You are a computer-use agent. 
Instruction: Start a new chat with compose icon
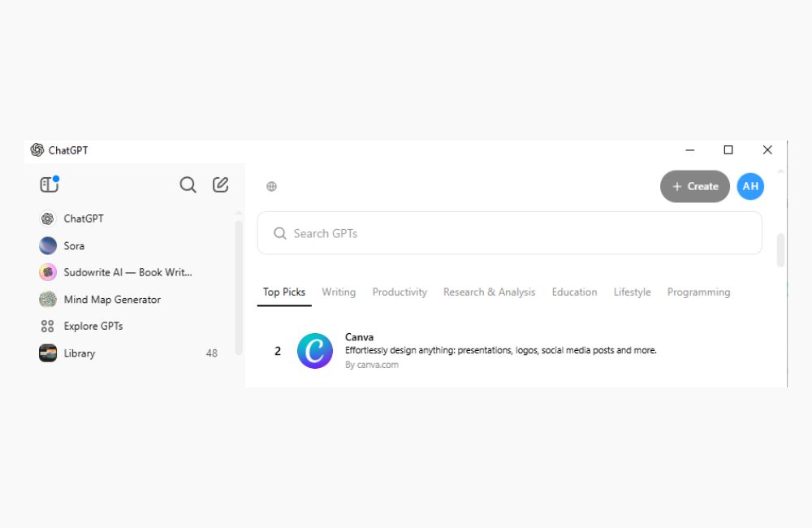(221, 184)
